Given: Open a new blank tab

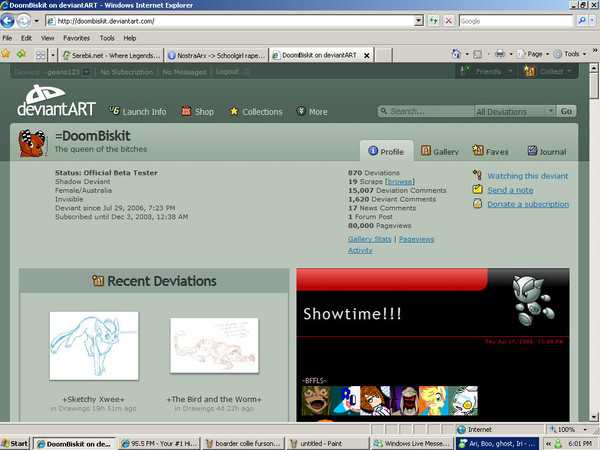Looking at the screenshot, I should [383, 55].
